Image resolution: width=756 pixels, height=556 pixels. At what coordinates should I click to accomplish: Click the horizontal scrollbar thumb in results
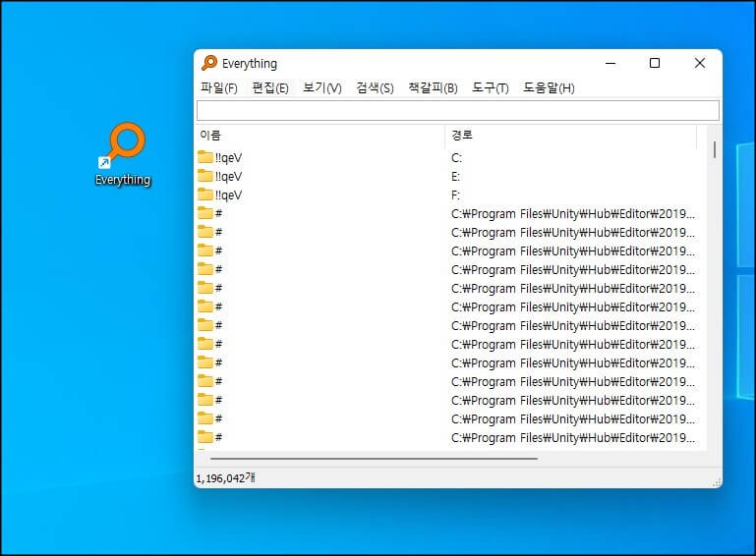click(374, 459)
